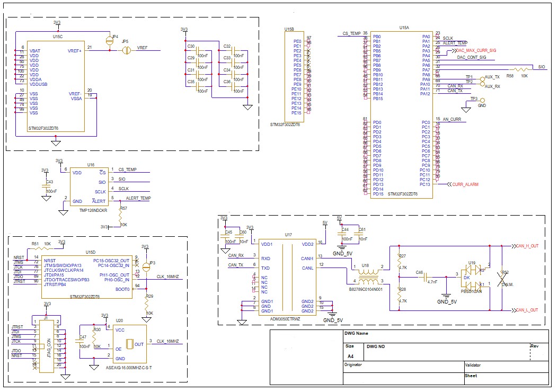Click the CLK_16MHZ label near PH0-OSC_IN
The height and width of the screenshot is (392, 558).
pyautogui.click(x=167, y=277)
